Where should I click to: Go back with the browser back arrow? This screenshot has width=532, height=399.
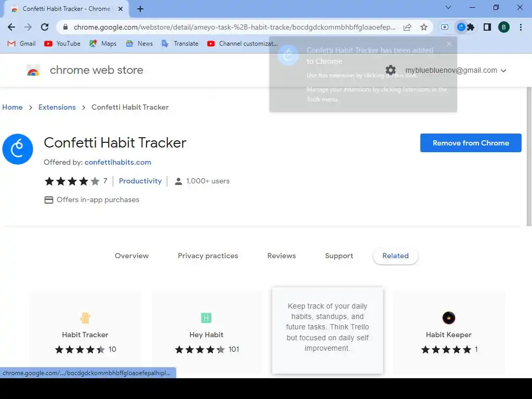click(x=11, y=27)
